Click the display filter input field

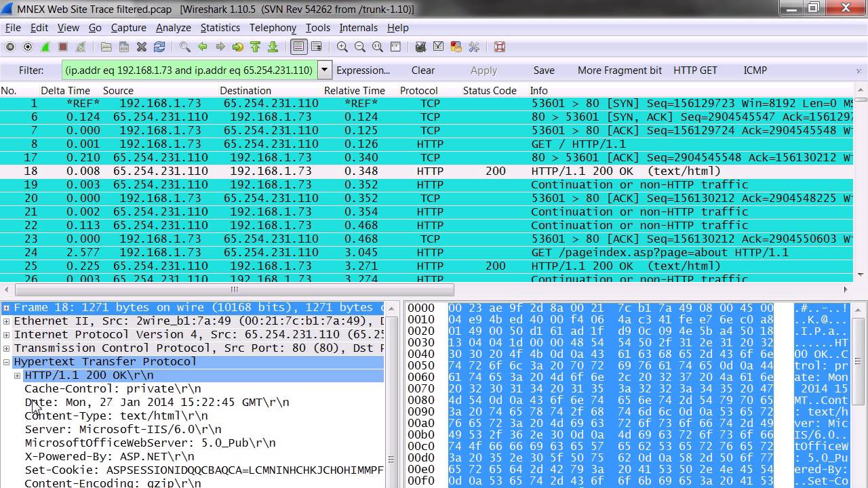click(x=189, y=70)
